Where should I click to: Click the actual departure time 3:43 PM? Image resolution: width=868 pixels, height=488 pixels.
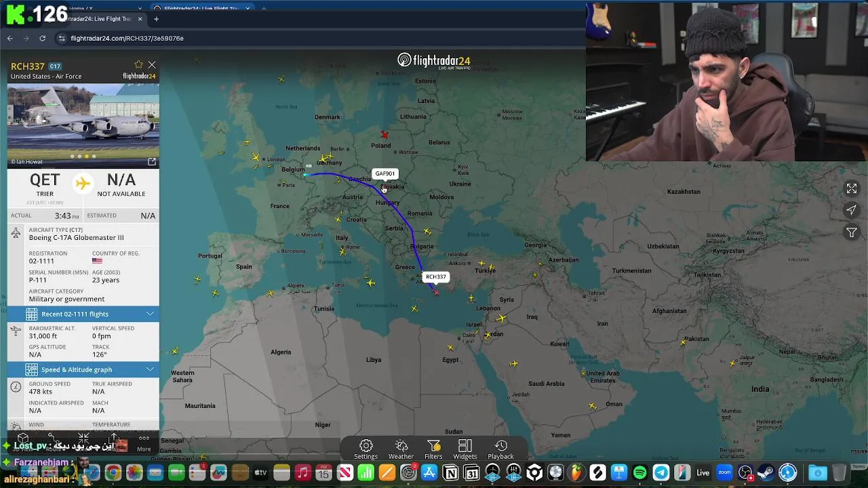click(x=67, y=216)
